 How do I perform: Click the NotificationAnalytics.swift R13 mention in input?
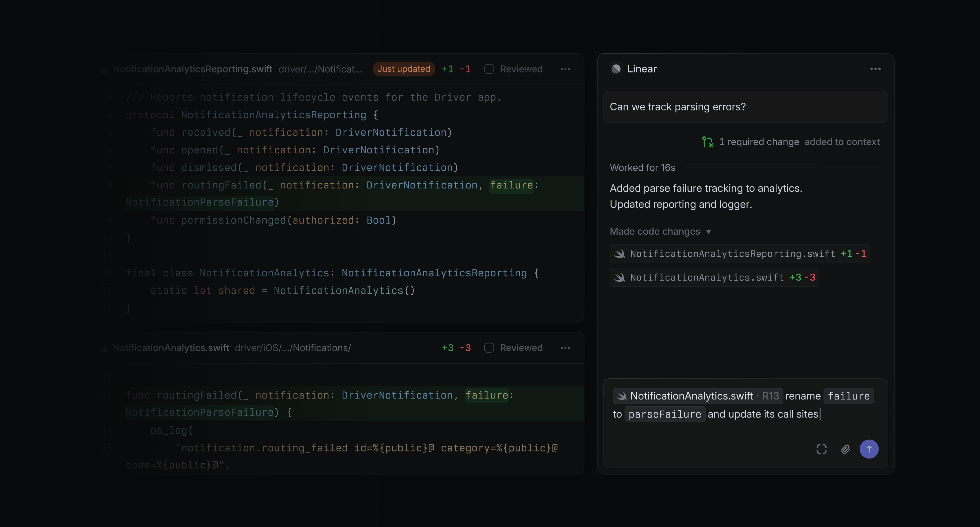click(698, 396)
